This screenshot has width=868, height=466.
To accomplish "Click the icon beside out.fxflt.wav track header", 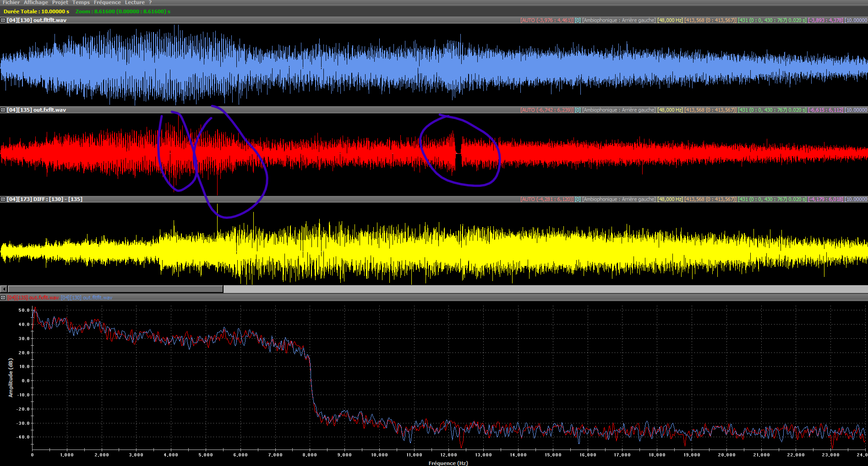I will point(3,110).
